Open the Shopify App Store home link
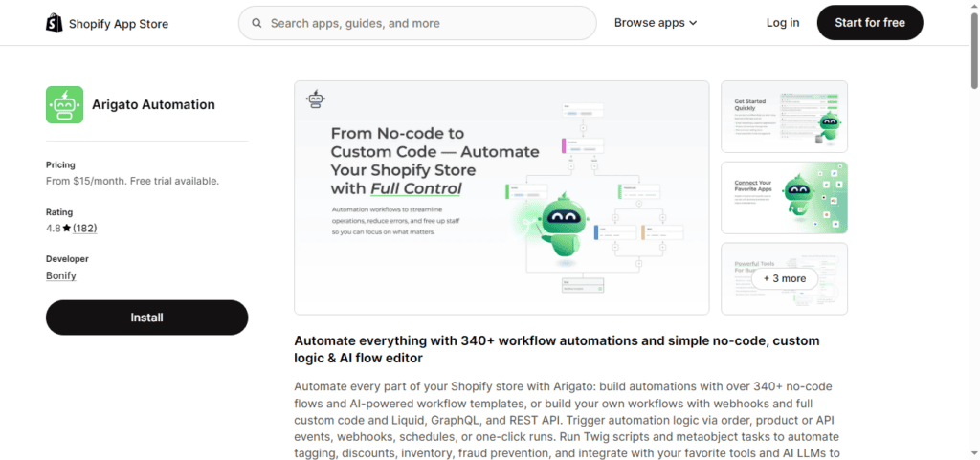This screenshot has width=980, height=460. coord(107,24)
